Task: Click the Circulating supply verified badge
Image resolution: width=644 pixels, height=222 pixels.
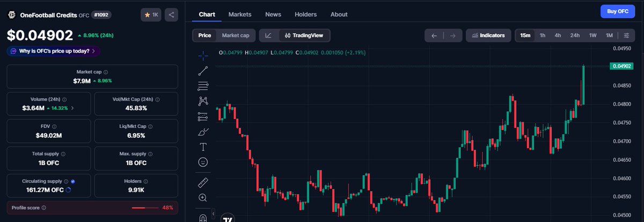Action: point(73,181)
